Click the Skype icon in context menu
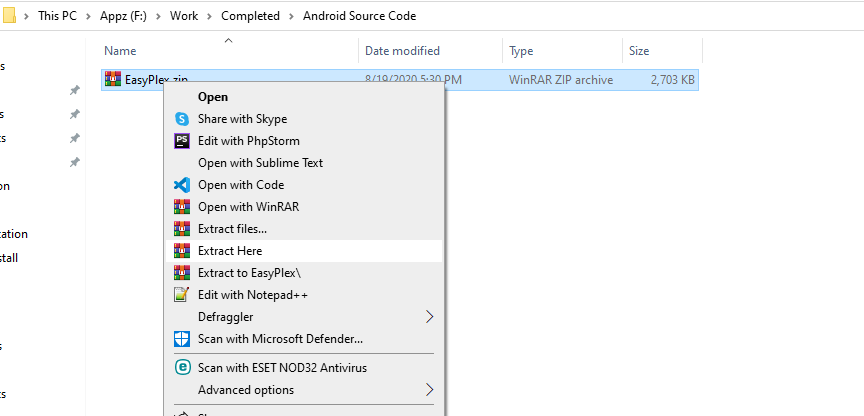Screen dimensions: 864x416 tap(182, 119)
